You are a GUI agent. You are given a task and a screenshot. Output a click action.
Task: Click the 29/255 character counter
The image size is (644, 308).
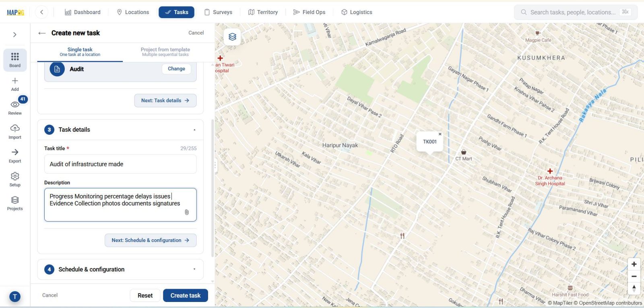click(x=188, y=148)
